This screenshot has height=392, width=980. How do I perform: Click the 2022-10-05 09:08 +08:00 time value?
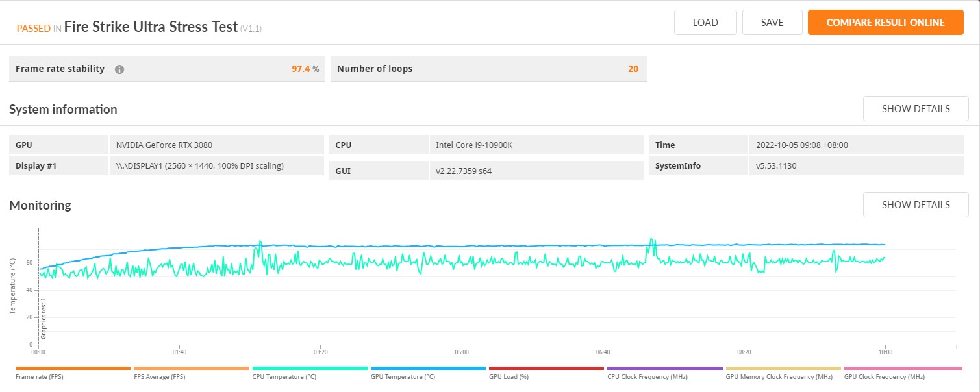pyautogui.click(x=801, y=145)
